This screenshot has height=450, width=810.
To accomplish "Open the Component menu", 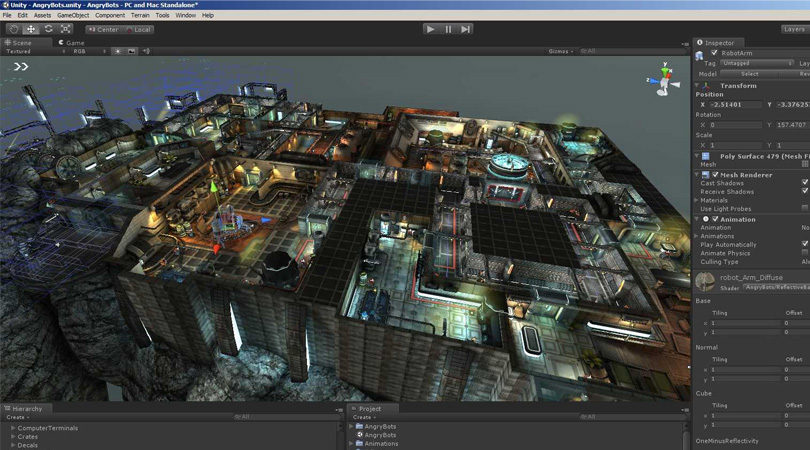I will pos(110,15).
